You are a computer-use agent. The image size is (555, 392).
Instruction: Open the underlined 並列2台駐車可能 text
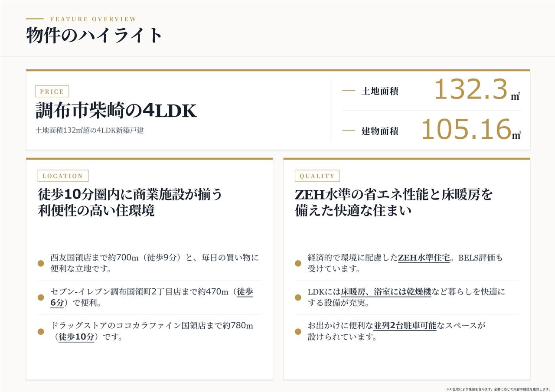pyautogui.click(x=405, y=326)
